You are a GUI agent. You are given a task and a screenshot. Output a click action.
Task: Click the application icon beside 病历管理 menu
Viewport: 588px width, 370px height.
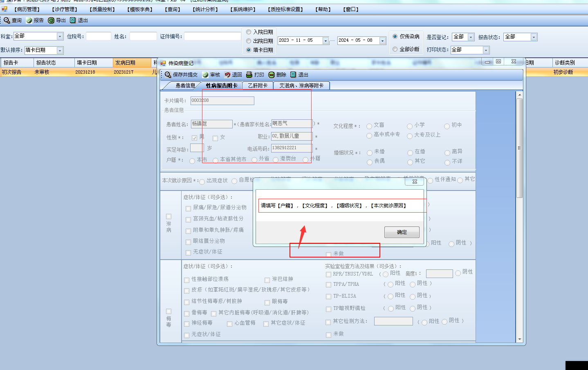[x=4, y=9]
